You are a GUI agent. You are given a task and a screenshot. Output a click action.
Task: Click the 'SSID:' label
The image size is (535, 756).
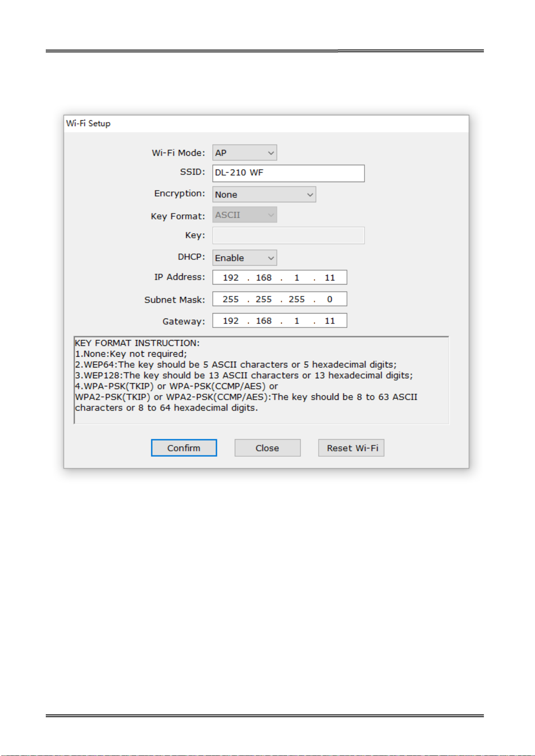tap(193, 172)
